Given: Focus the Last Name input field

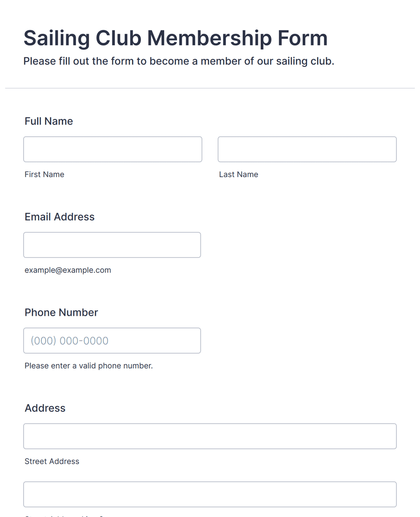Looking at the screenshot, I should click(x=307, y=149).
